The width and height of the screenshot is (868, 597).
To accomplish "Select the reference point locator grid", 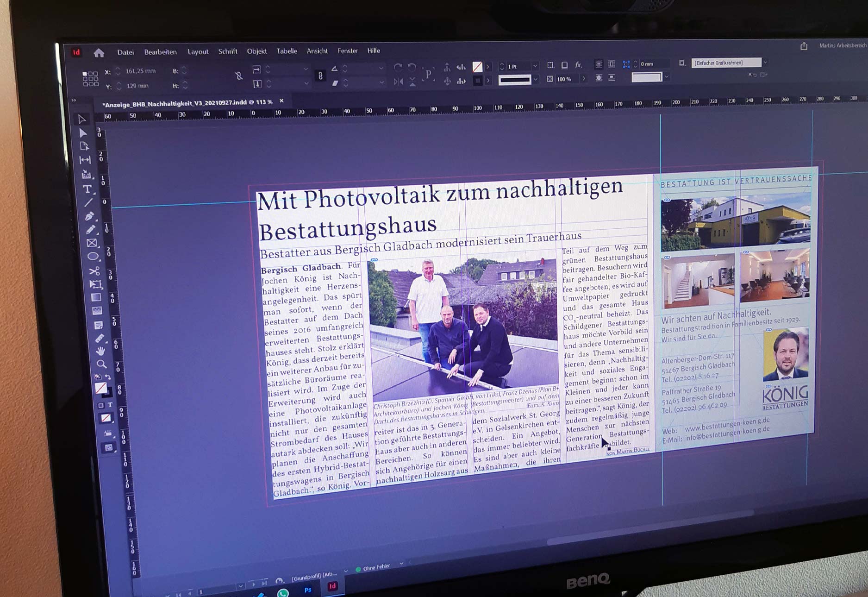I will 90,79.
